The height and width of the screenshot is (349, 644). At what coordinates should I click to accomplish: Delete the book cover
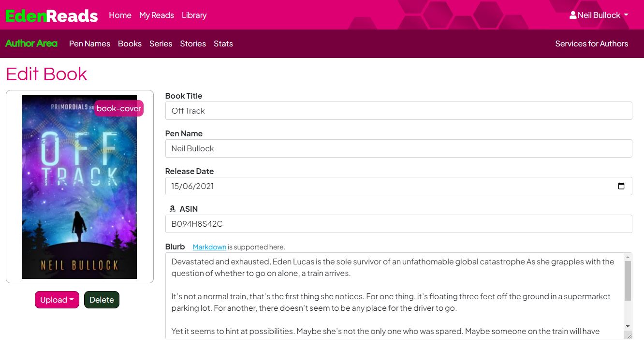pyautogui.click(x=102, y=300)
